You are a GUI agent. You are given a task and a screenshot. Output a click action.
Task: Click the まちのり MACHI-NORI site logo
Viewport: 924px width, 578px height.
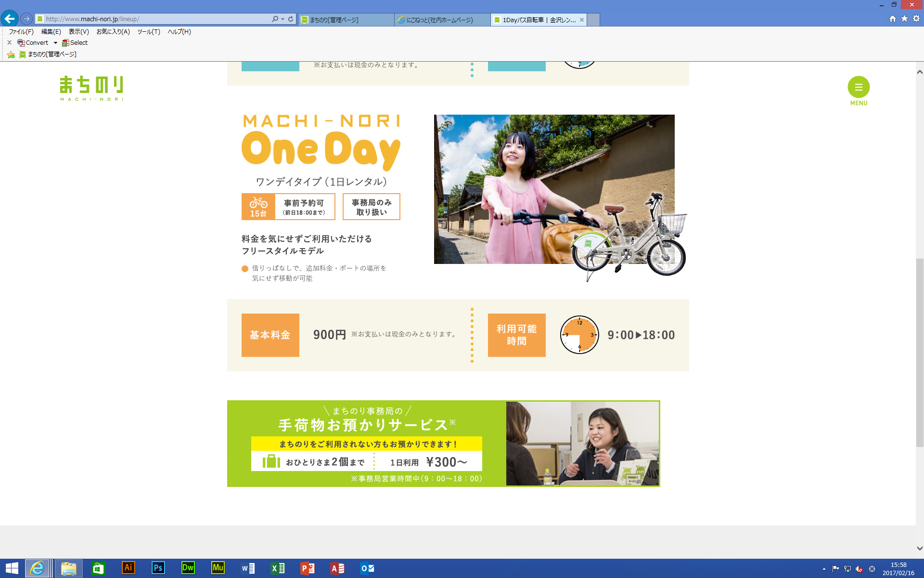91,88
